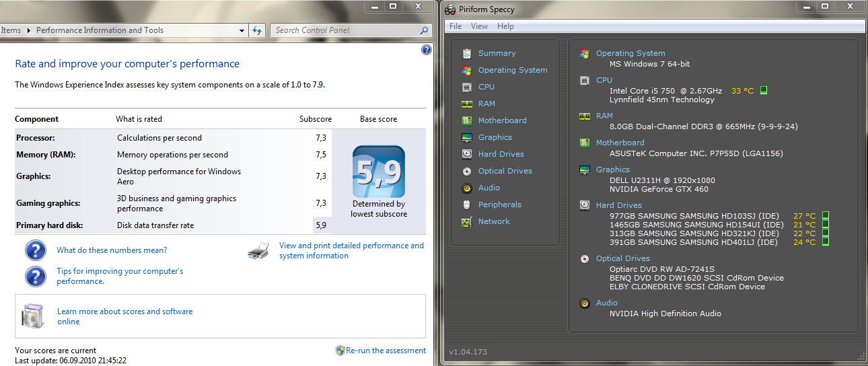Expand the Items breadcrumb arrow
The width and height of the screenshot is (868, 366).
(28, 30)
